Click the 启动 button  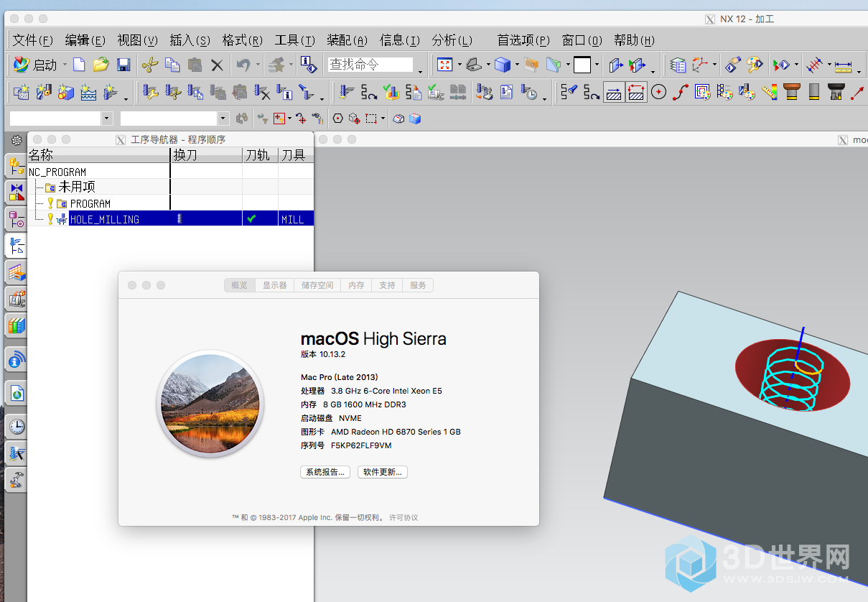point(36,65)
